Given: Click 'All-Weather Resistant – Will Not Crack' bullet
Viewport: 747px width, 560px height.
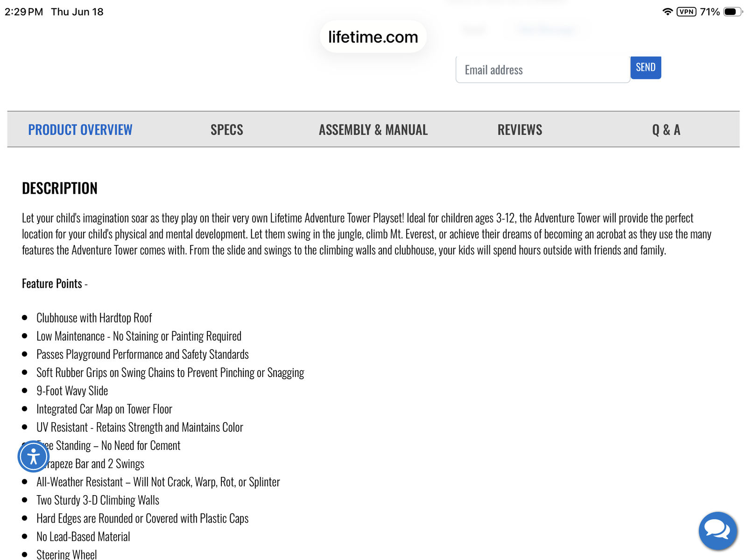Looking at the screenshot, I should [158, 482].
